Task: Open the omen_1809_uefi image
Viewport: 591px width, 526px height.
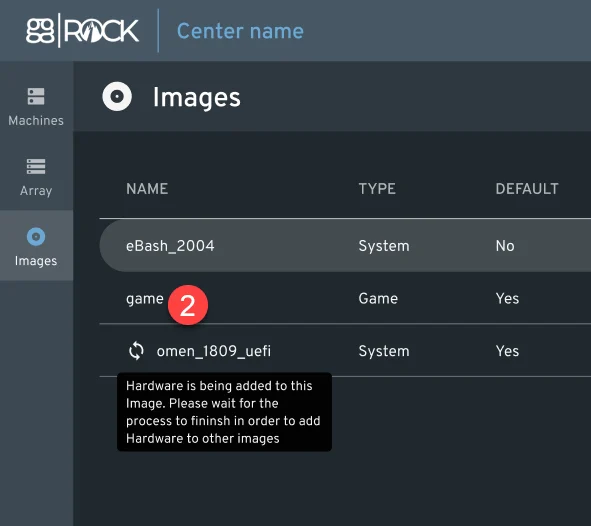Action: click(x=214, y=351)
